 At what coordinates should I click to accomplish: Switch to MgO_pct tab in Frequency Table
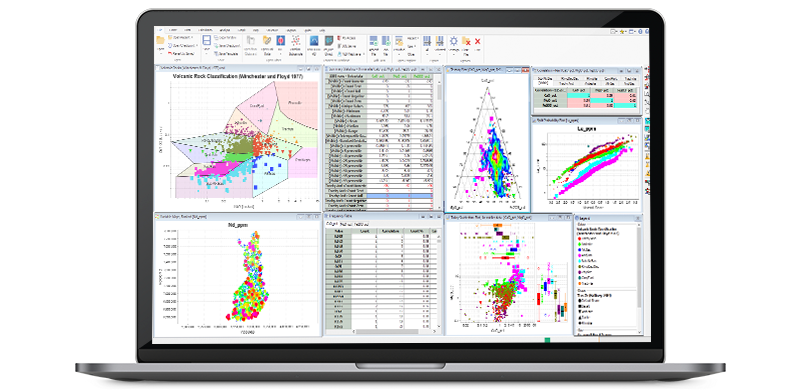point(345,225)
